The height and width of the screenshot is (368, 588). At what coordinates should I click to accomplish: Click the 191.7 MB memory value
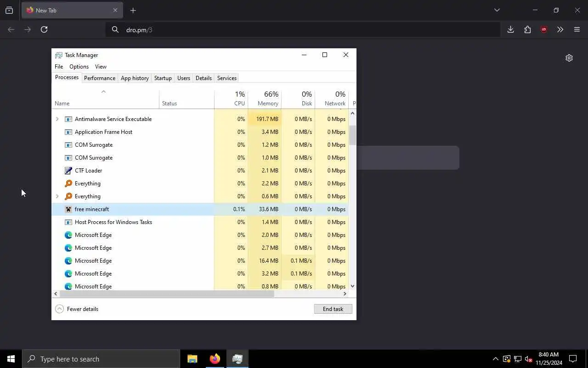point(267,119)
